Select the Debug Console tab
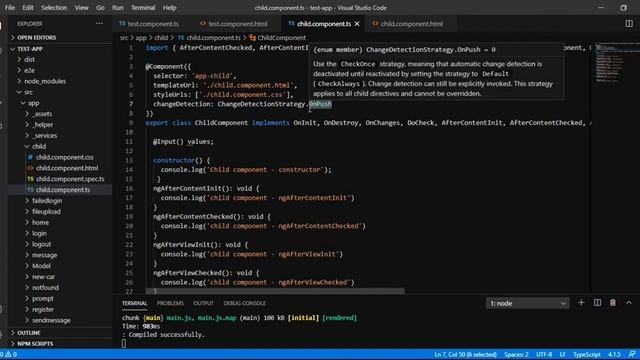640x360 pixels. pyautogui.click(x=244, y=303)
